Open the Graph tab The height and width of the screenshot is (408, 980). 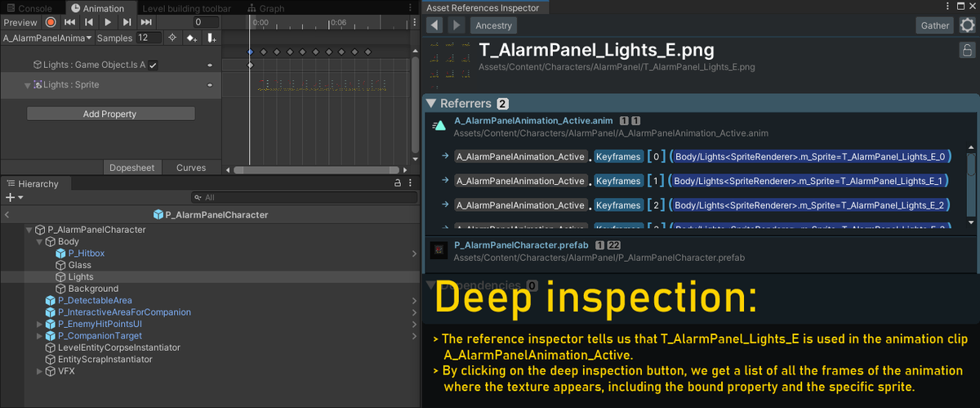(x=266, y=8)
